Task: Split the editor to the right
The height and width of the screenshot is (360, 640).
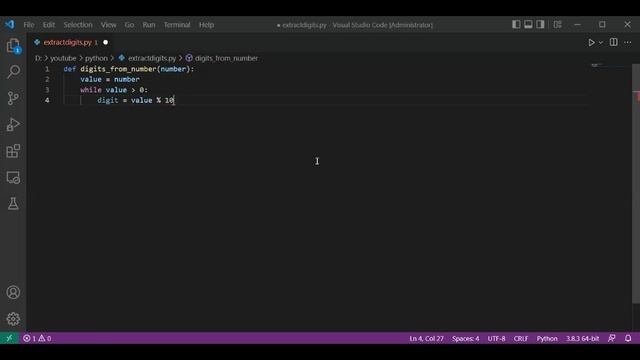Action: (x=613, y=42)
